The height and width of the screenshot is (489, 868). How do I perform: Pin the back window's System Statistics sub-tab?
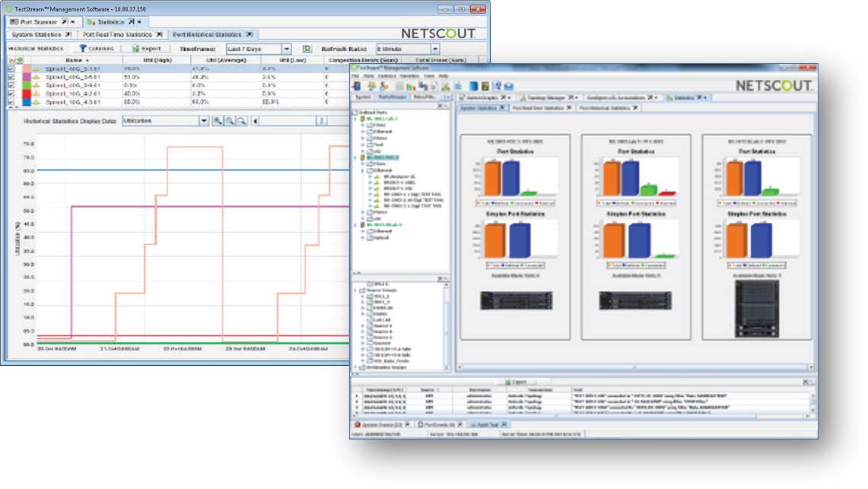coord(68,34)
